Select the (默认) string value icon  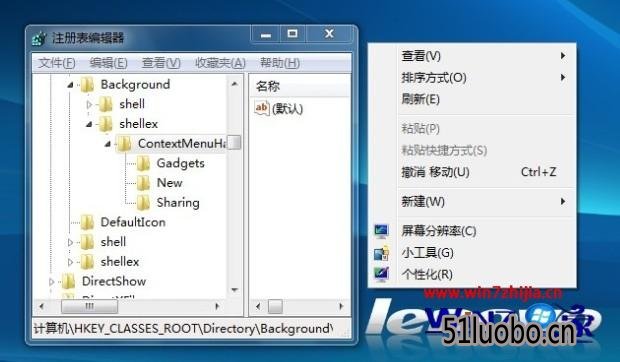click(262, 108)
